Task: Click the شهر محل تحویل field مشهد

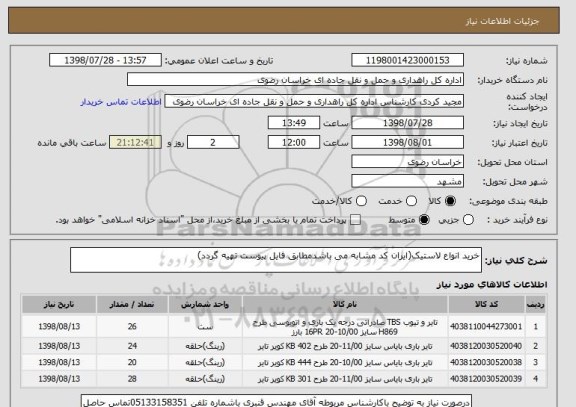Action: pyautogui.click(x=407, y=181)
